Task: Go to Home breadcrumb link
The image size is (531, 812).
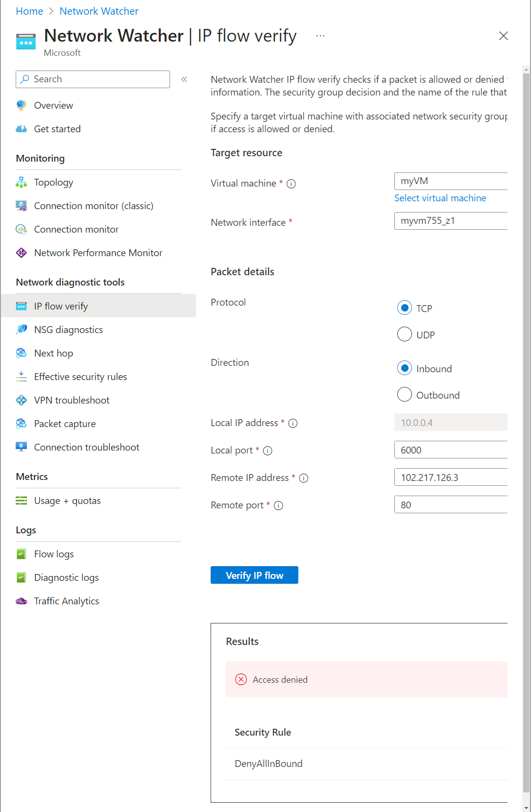Action: click(x=29, y=11)
